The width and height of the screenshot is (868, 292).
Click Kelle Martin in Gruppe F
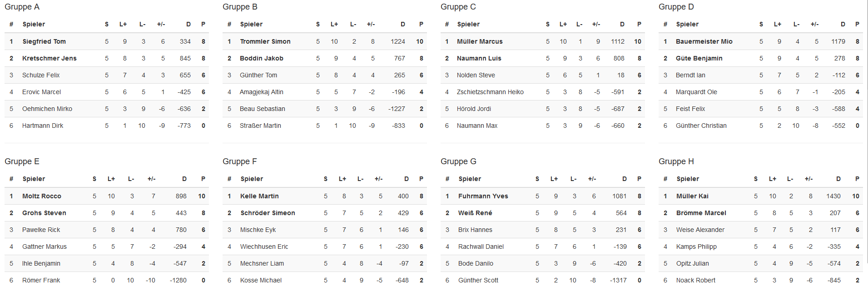coord(259,196)
